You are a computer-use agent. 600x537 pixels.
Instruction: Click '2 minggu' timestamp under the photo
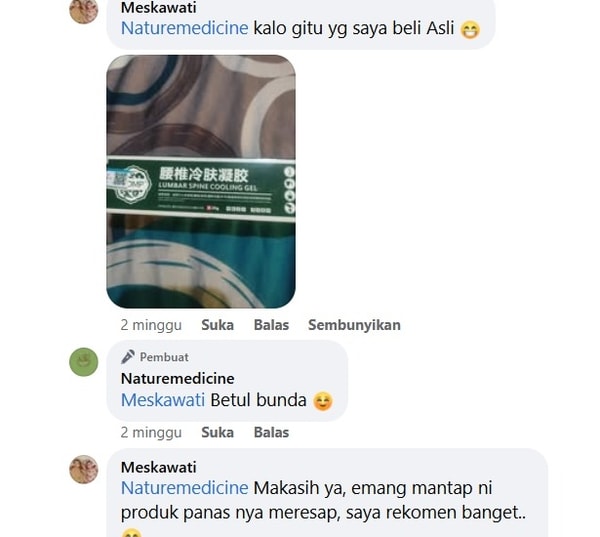(x=151, y=325)
